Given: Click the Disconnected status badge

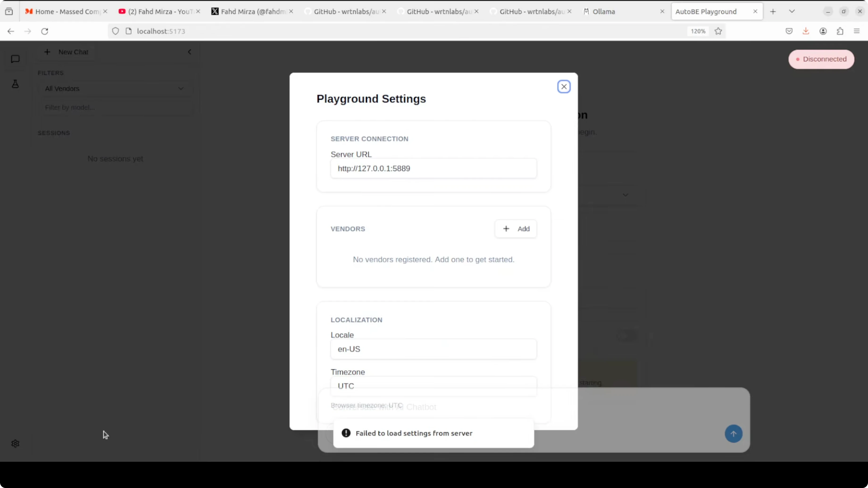Looking at the screenshot, I should (821, 59).
